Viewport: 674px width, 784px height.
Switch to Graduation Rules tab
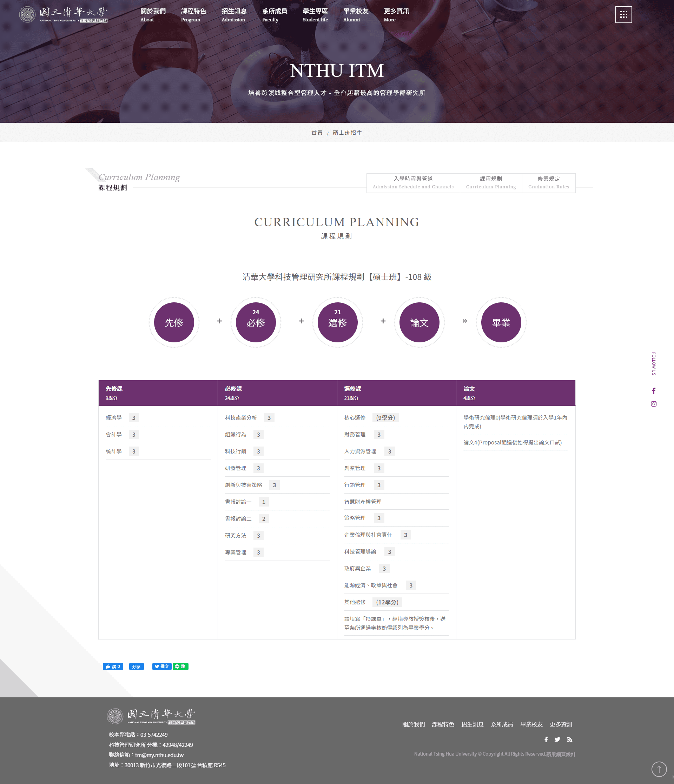click(x=549, y=183)
